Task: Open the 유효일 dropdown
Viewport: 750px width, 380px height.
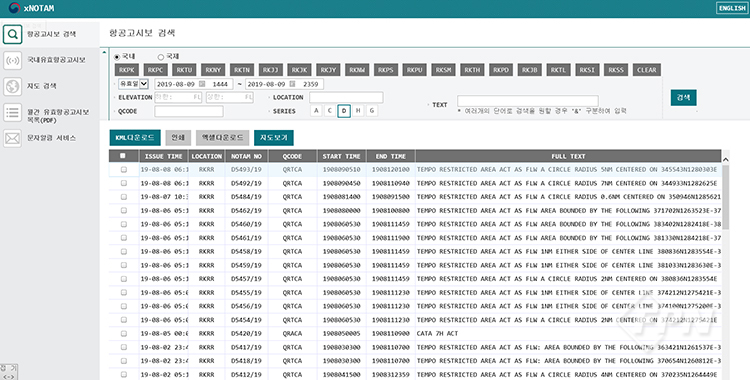Action: tap(133, 84)
